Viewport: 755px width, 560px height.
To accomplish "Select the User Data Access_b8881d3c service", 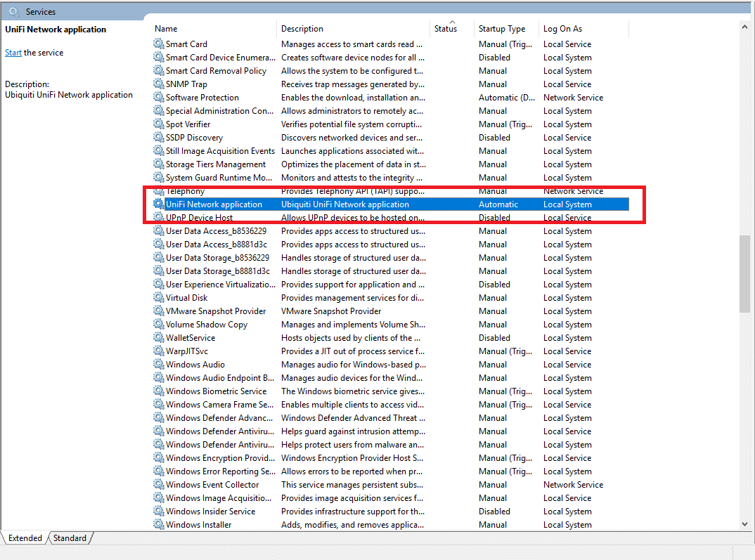I will pos(217,245).
